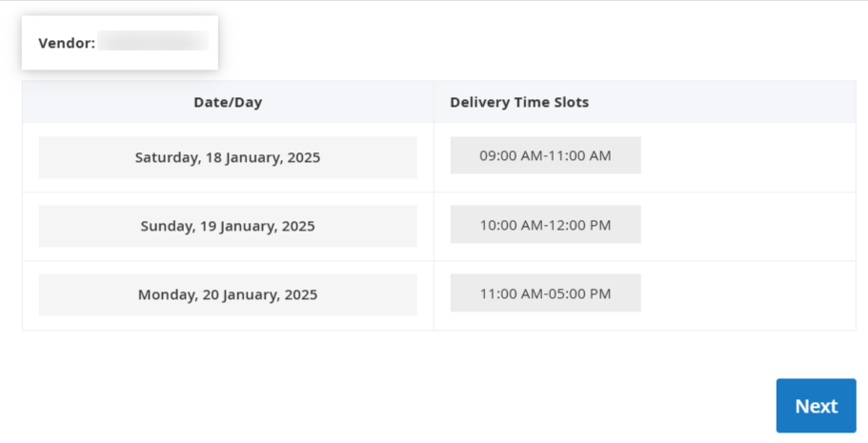Screen dimensions: 868x443
Task: Select Monday, 20 January, 2025 date cell
Action: coord(228,294)
